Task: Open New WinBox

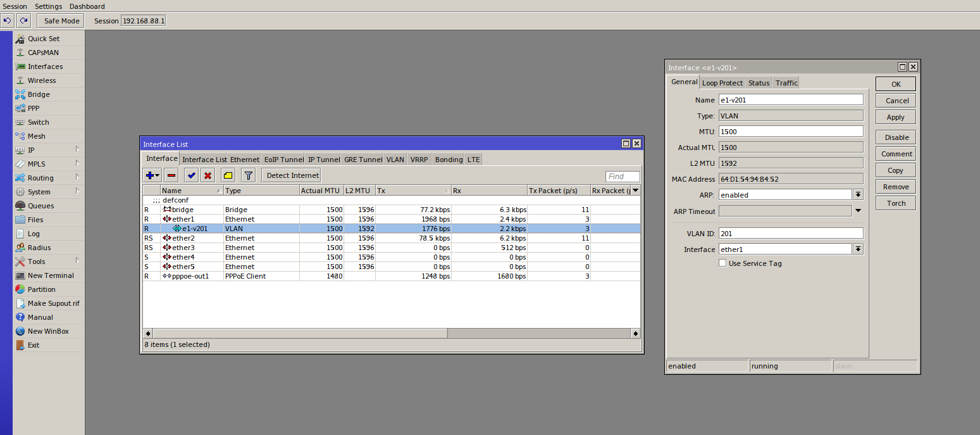Action: coord(49,331)
